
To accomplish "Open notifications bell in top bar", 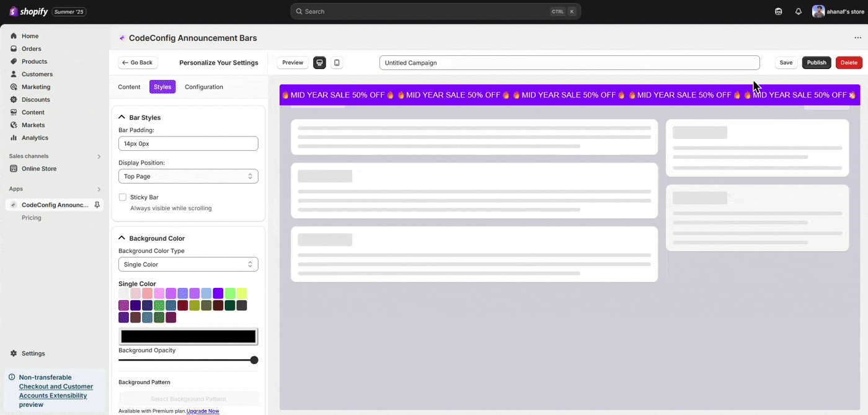I will point(799,11).
